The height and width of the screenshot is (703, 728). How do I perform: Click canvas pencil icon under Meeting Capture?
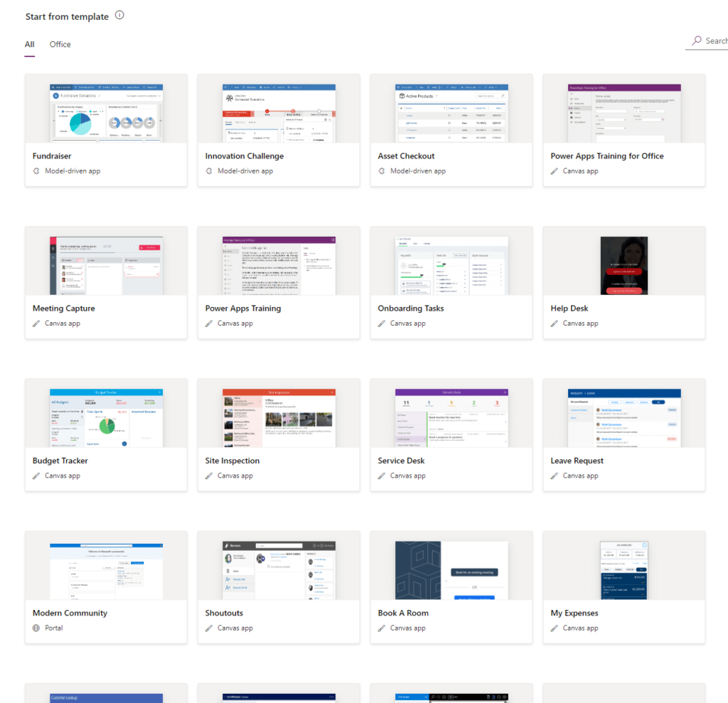[x=36, y=323]
